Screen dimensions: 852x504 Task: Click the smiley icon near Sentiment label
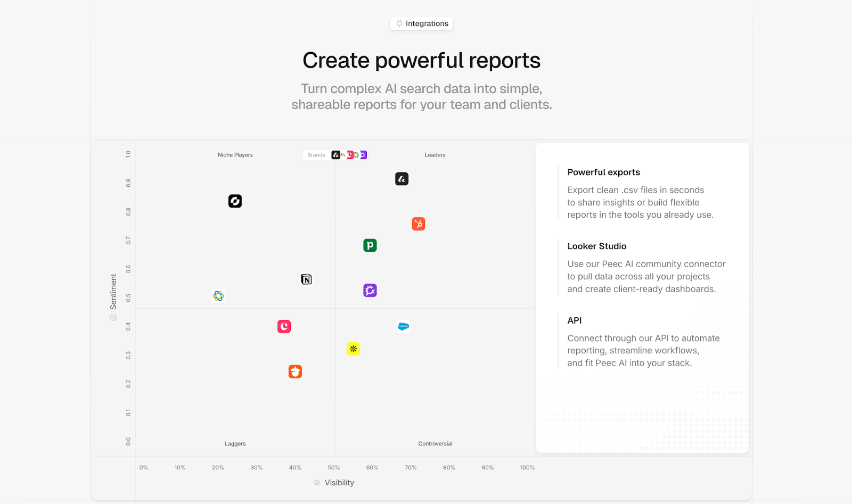coord(113,318)
